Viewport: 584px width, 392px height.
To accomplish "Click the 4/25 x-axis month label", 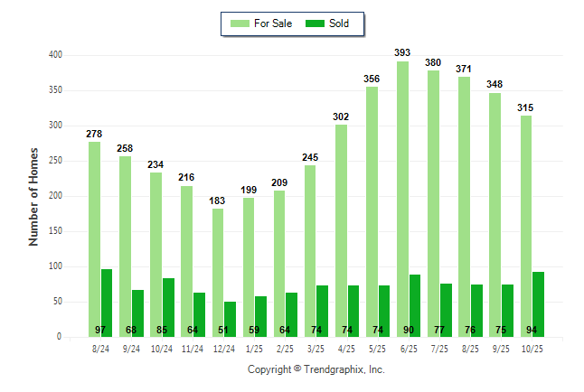I will (348, 348).
